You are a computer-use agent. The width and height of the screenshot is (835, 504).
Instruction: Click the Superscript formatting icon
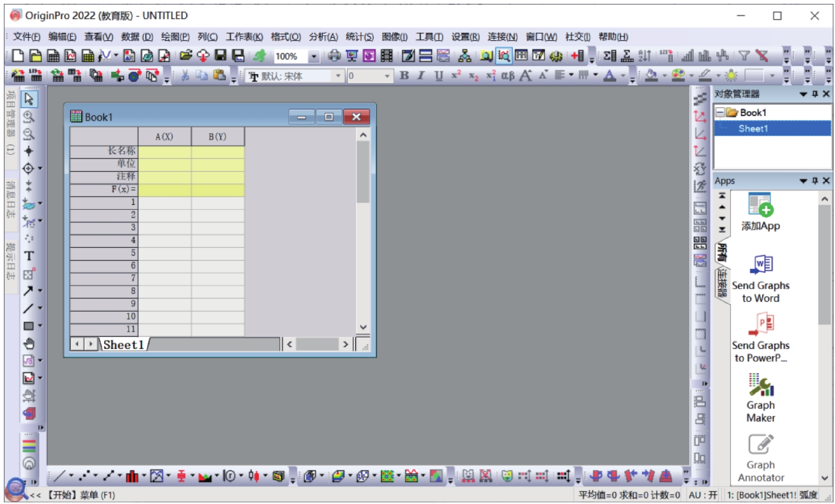point(456,76)
